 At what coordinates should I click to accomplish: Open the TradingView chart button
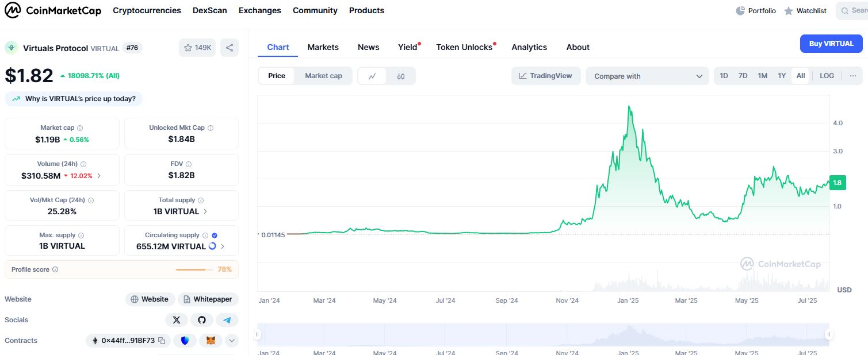pos(546,76)
